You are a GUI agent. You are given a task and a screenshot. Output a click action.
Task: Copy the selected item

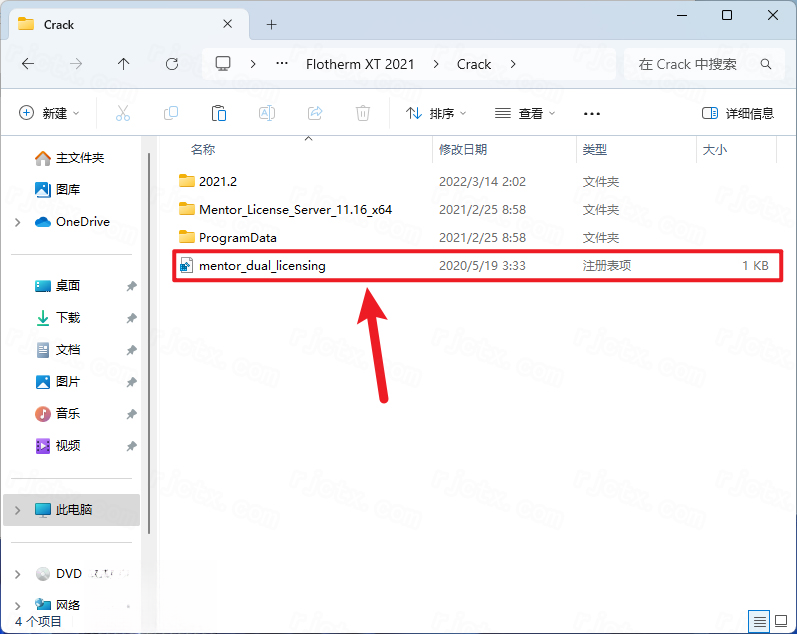(171, 113)
